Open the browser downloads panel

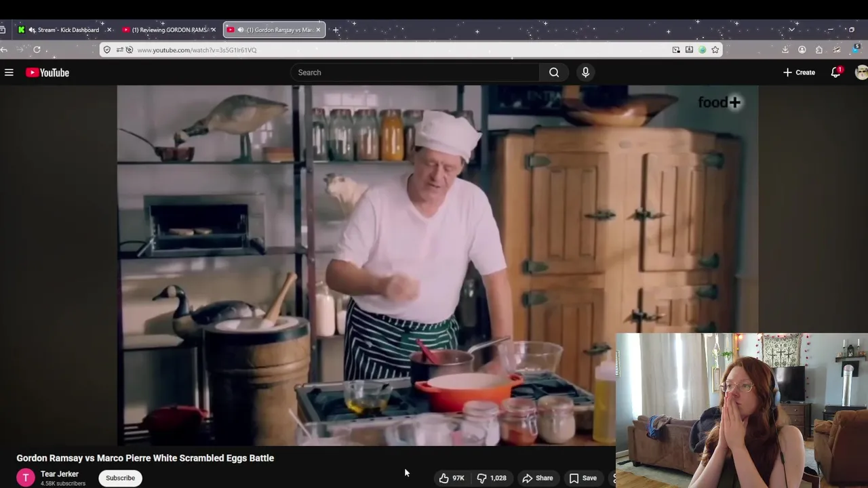785,49
